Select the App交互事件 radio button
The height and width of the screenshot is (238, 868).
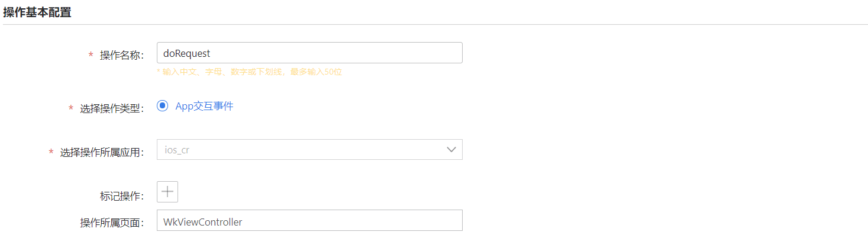(x=163, y=106)
